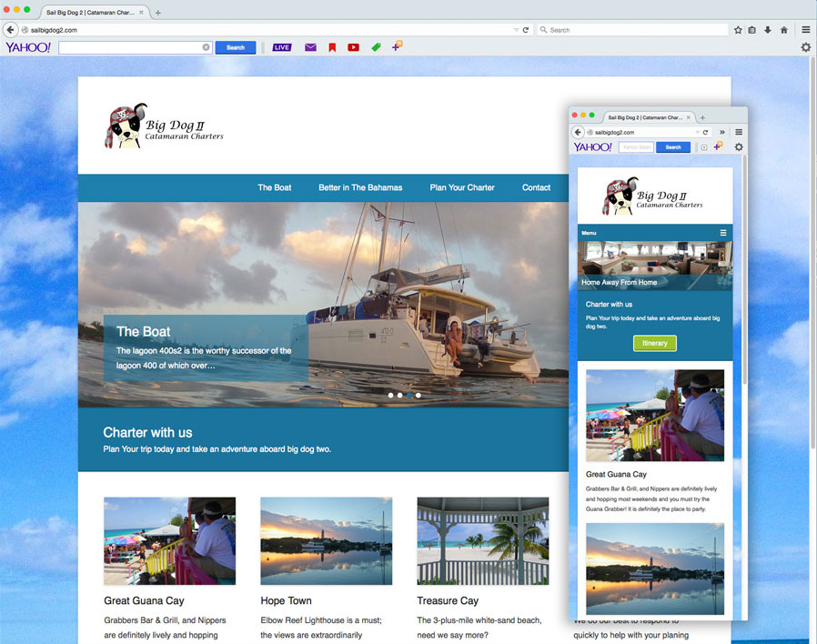Open Plan Your Charter menu item

click(462, 187)
